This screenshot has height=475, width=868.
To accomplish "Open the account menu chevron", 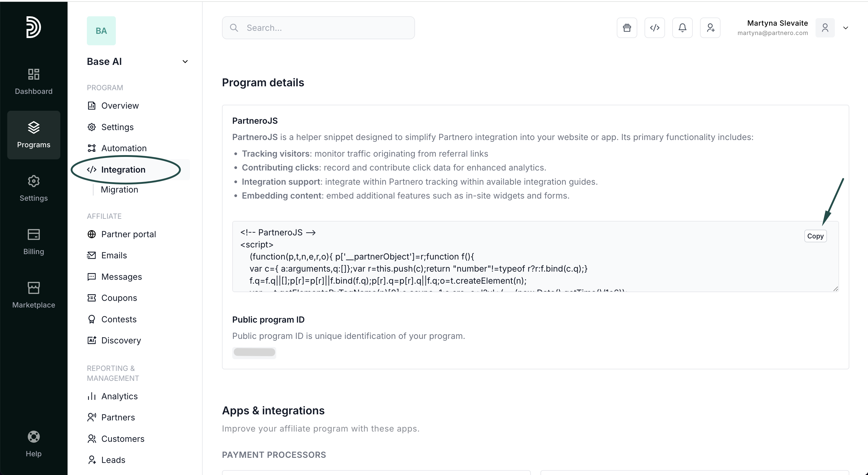I will [x=846, y=28].
